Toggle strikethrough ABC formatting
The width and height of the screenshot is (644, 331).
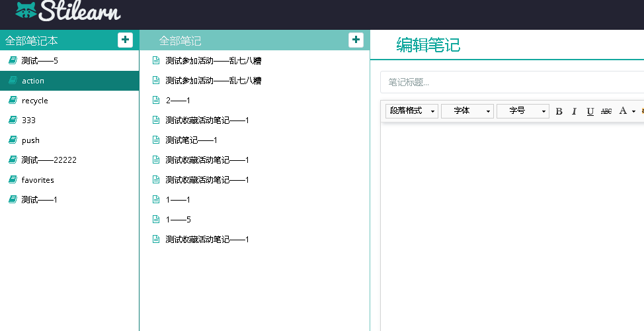click(606, 111)
